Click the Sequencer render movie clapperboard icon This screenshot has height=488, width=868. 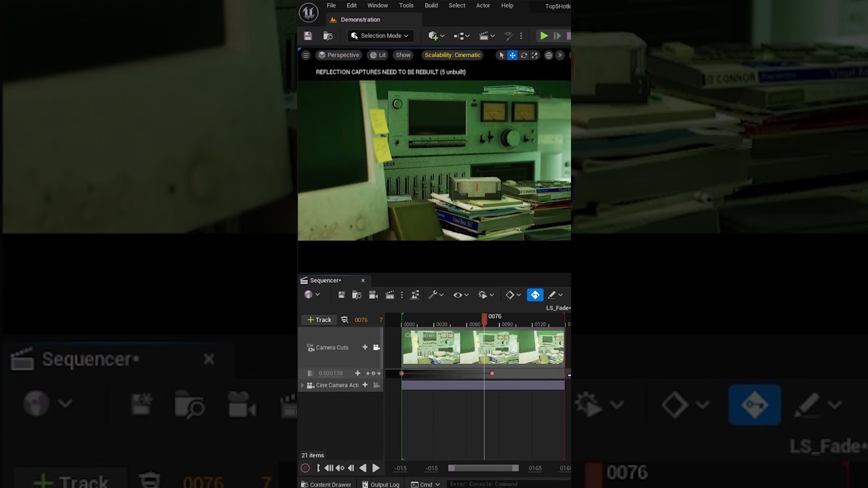click(390, 295)
